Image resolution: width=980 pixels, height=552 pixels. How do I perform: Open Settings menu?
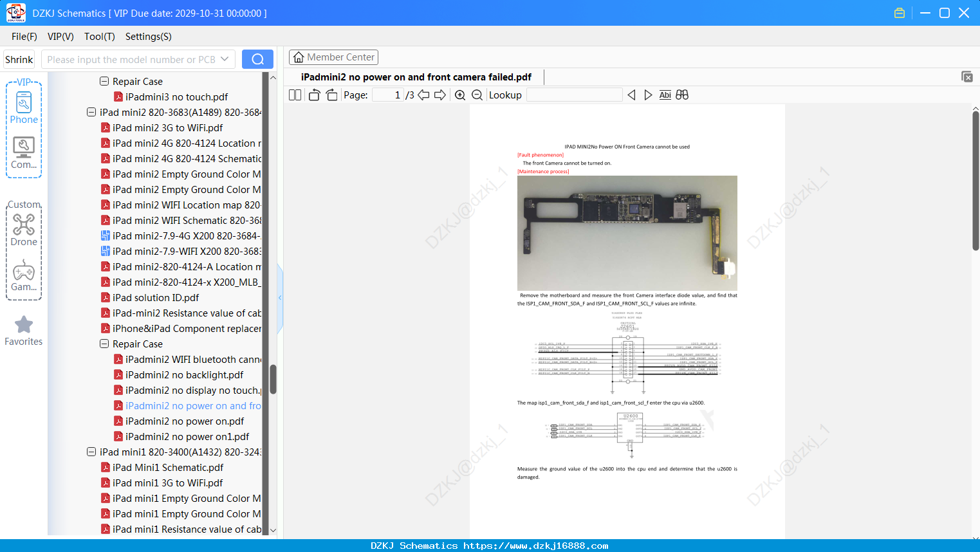149,37
